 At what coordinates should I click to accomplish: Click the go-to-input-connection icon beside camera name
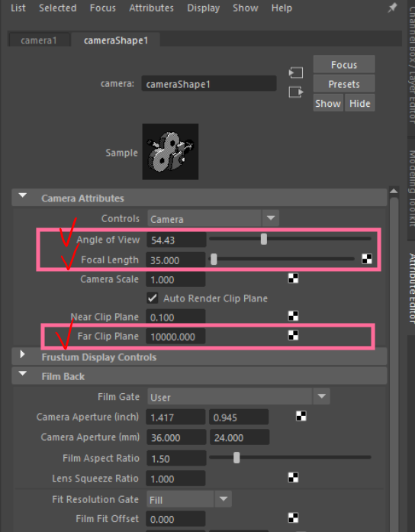pos(296,73)
